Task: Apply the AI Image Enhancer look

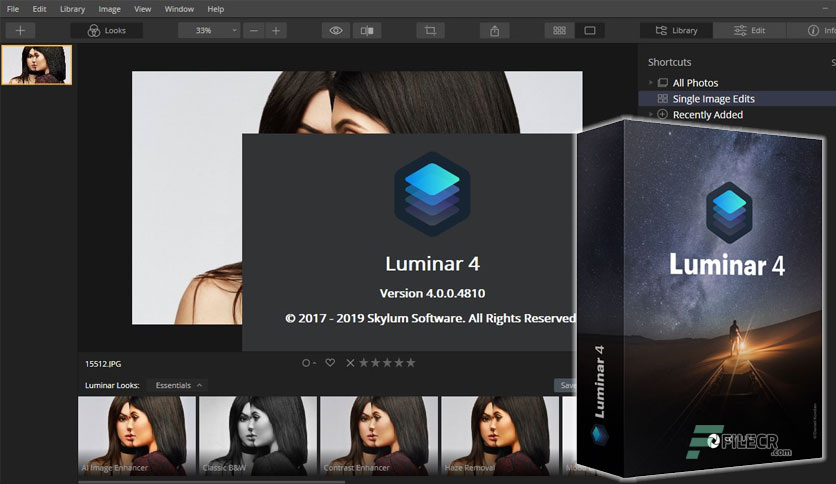Action: (137, 435)
